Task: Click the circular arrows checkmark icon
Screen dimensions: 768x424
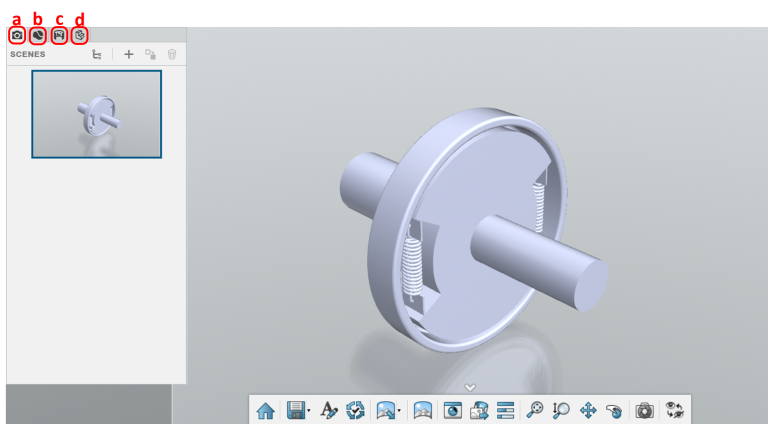Action: click(x=355, y=410)
